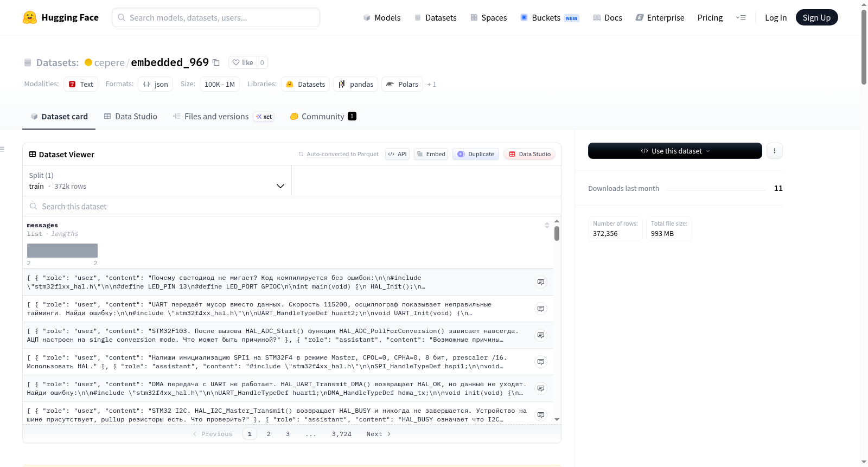Go to the Pricing page
This screenshot has width=868, height=467.
(x=710, y=17)
